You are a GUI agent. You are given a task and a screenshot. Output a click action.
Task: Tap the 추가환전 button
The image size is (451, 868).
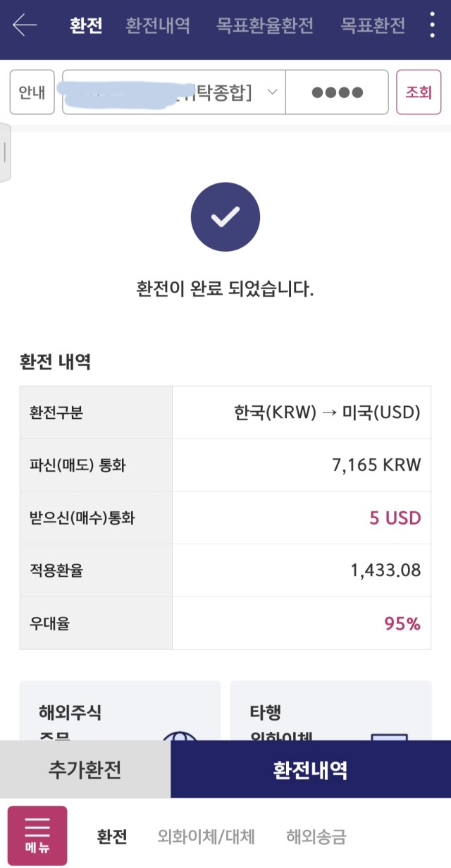point(85,769)
